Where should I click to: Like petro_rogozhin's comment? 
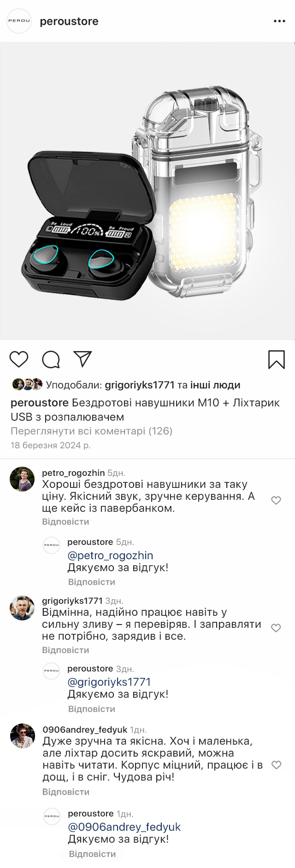[276, 500]
